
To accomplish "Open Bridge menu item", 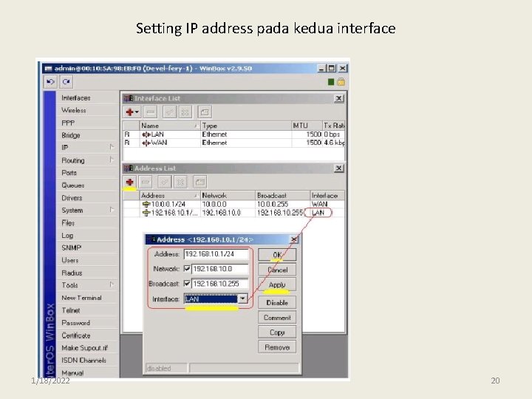I will (71, 135).
